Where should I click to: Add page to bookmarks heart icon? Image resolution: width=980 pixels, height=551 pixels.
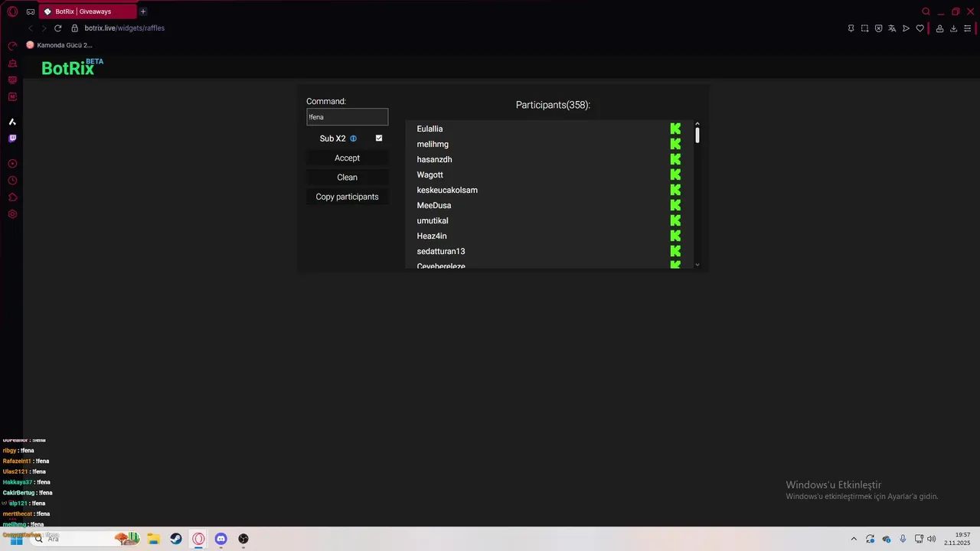920,28
